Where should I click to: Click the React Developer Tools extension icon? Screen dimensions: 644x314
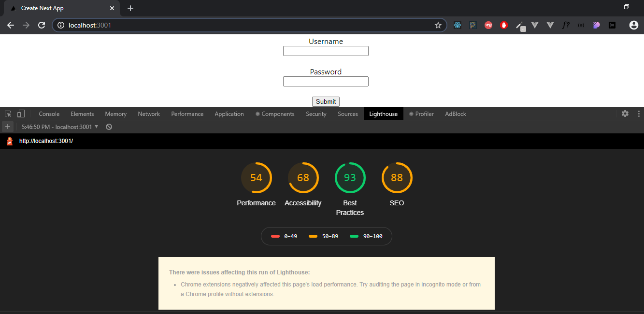(458, 25)
